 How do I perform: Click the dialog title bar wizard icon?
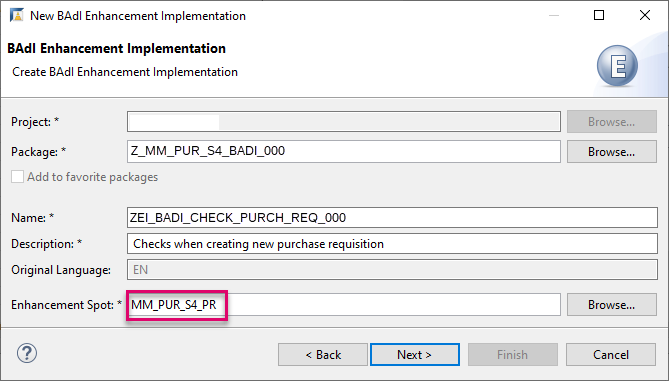[x=17, y=15]
